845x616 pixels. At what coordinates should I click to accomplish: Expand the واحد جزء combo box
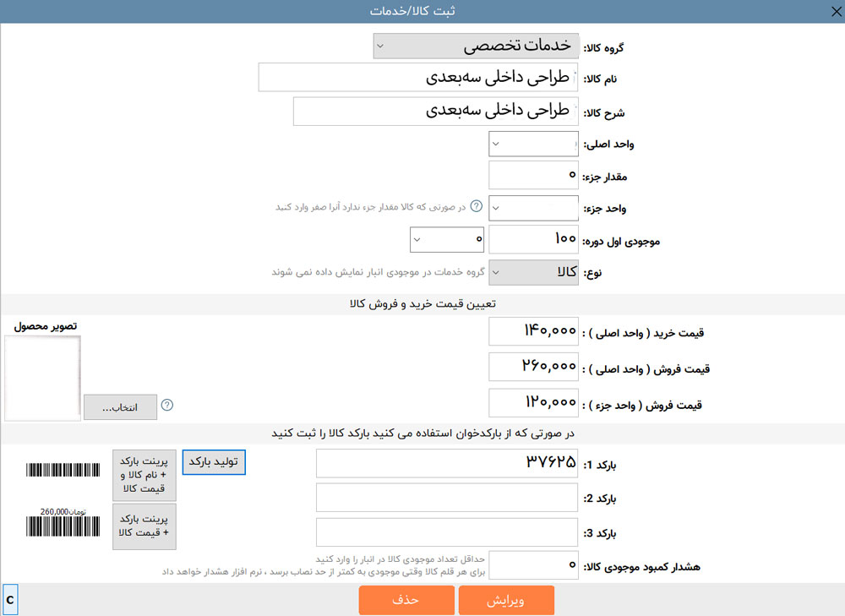point(533,208)
